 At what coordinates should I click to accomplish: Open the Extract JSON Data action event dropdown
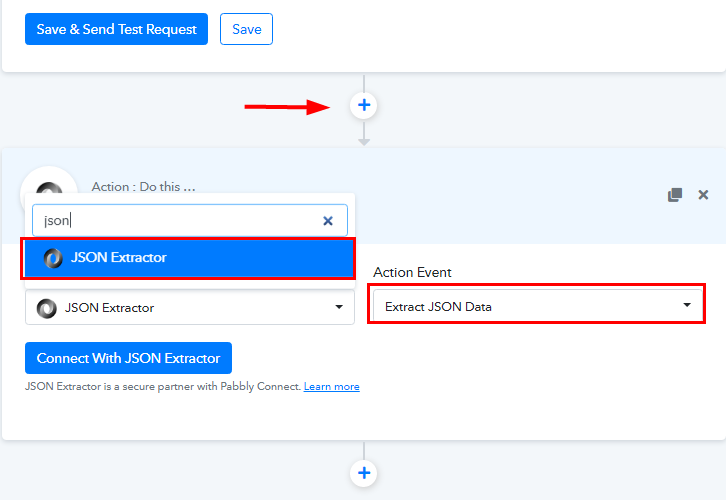pyautogui.click(x=537, y=306)
